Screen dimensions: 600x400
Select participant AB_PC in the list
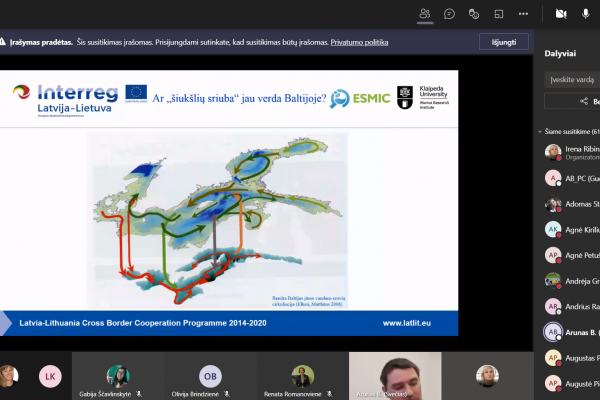pos(572,178)
